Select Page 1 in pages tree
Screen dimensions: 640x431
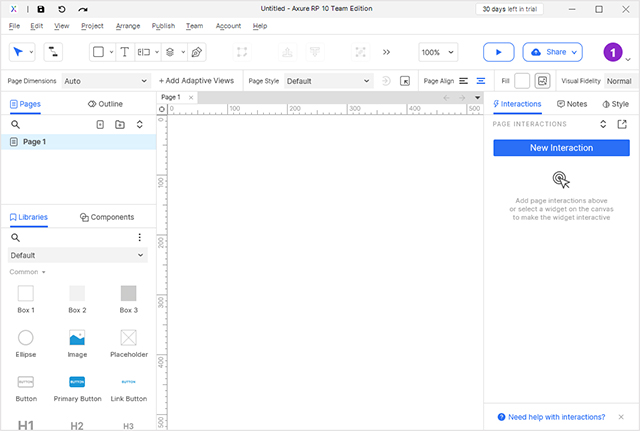(78, 142)
